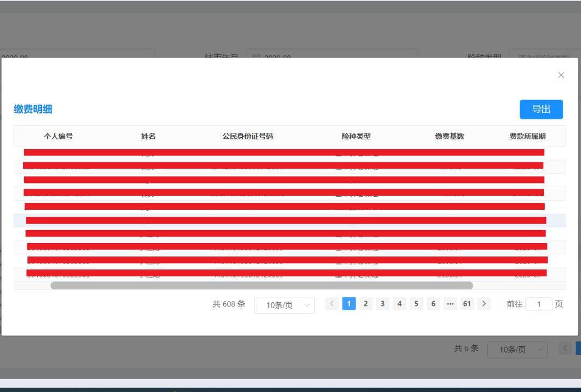This screenshot has height=392, width=581.
Task: Open the bottom 10条/页 page size dropdown
Action: 517,351
